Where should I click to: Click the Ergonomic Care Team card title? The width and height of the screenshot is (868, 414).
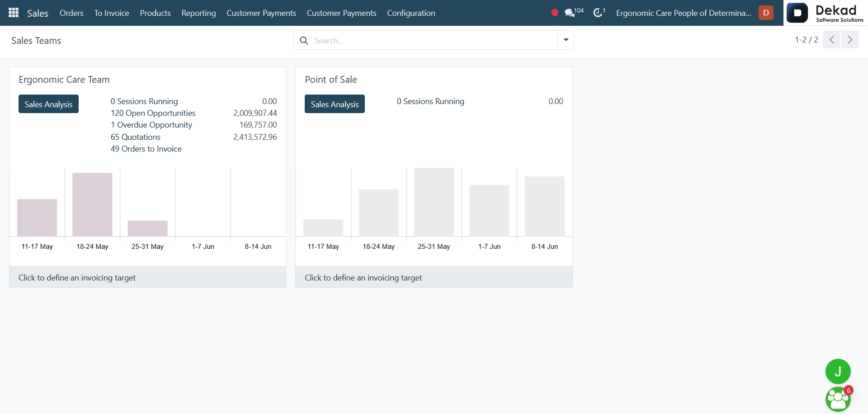(64, 80)
